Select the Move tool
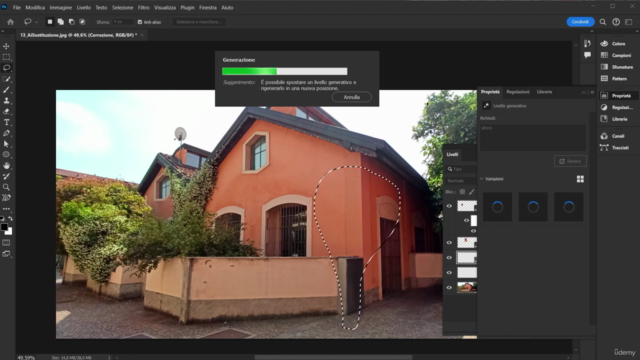The image size is (640, 360). click(x=6, y=46)
